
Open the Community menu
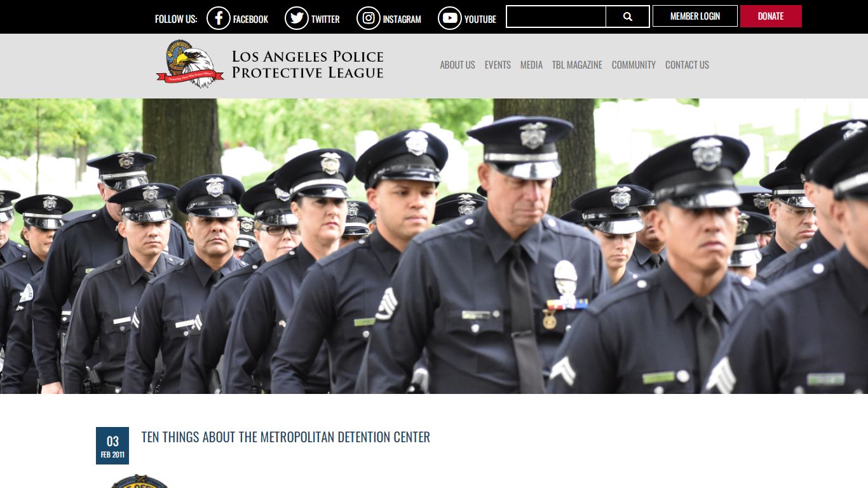(x=634, y=65)
